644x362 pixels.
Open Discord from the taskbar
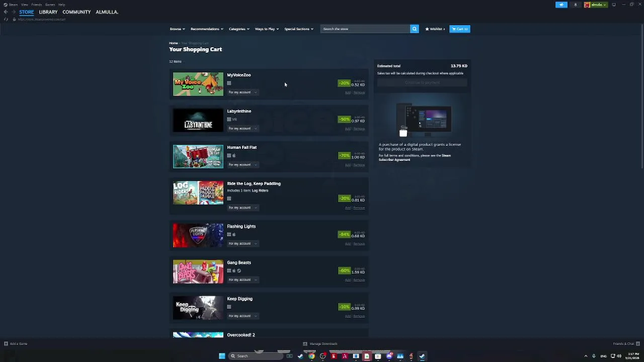[x=389, y=356]
